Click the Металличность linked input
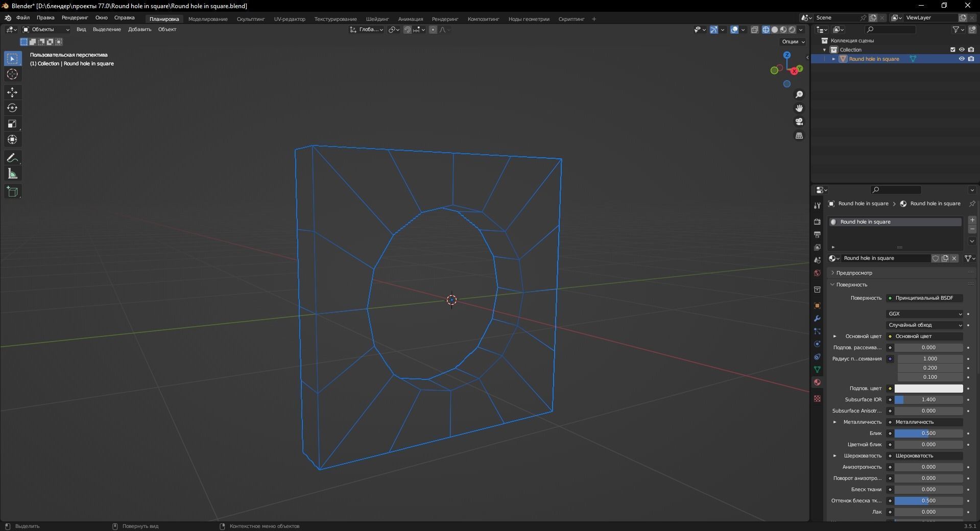The height and width of the screenshot is (531, 980). click(924, 422)
